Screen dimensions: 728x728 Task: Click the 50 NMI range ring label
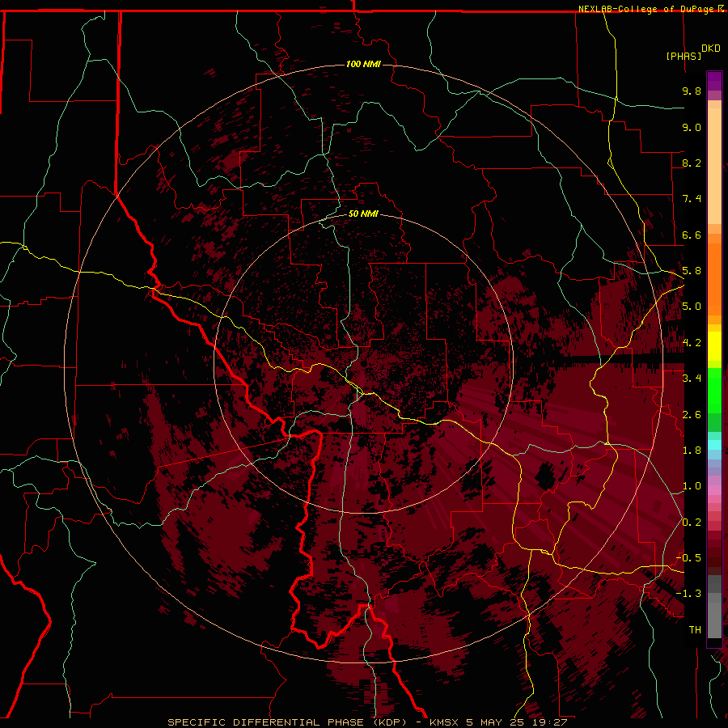[x=363, y=214]
